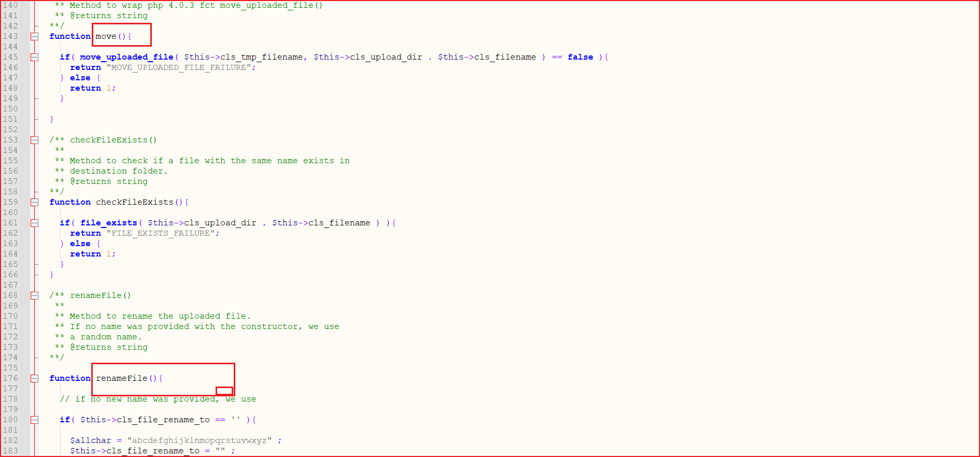Click '$this->cls_file_rename_to' on line 180
980x457 pixels.
tap(145, 420)
